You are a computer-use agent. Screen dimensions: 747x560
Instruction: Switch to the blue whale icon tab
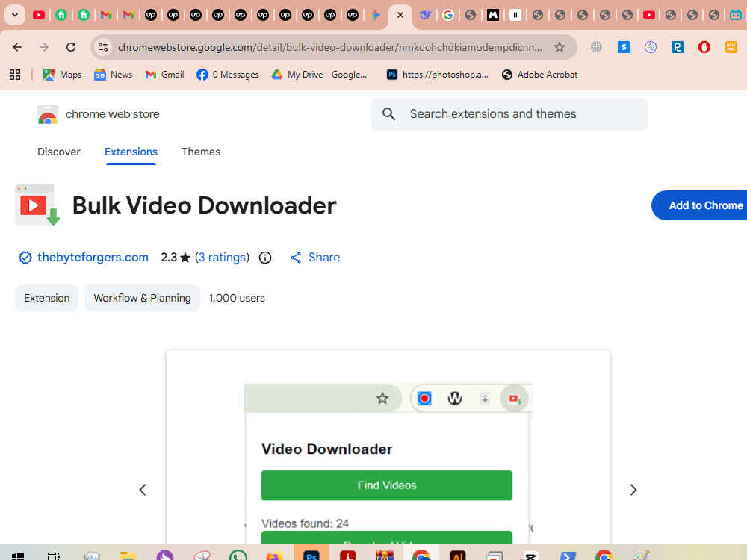425,15
